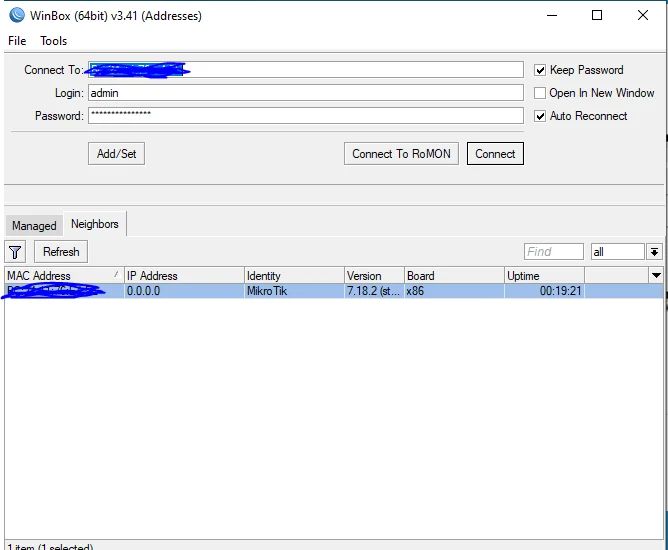Sort by Board column header
This screenshot has width=668, height=550.
tap(454, 276)
